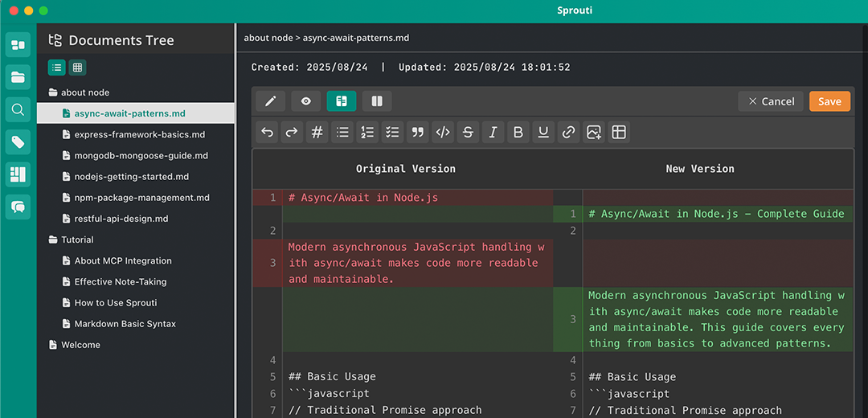Open the search panel in the sidebar

click(18, 109)
